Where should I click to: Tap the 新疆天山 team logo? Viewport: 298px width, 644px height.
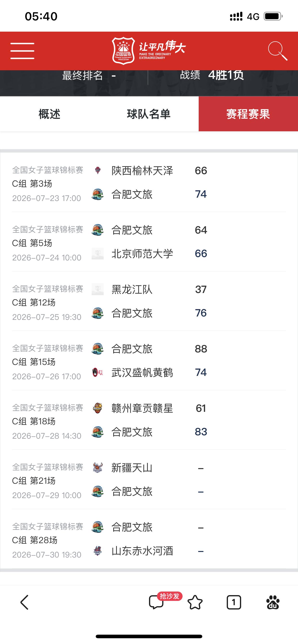[x=98, y=467]
